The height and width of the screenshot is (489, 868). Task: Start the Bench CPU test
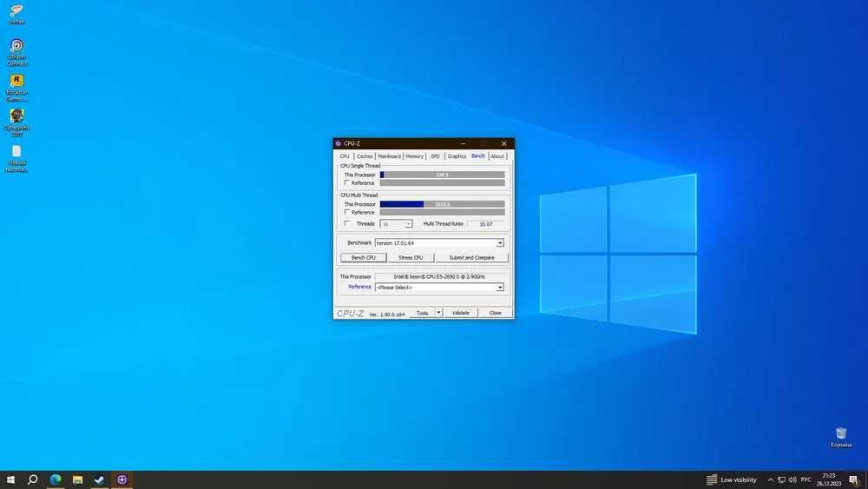pyautogui.click(x=363, y=257)
